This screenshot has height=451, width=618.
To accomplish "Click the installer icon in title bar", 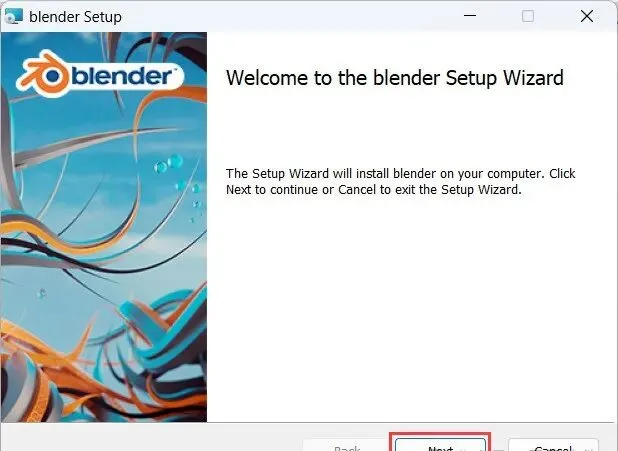I will click(13, 16).
